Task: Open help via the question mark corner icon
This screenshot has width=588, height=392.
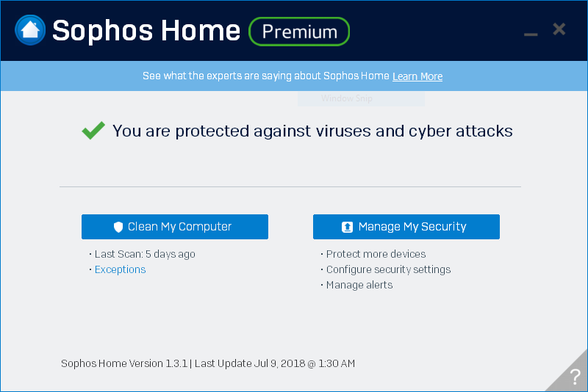Action: [x=574, y=377]
